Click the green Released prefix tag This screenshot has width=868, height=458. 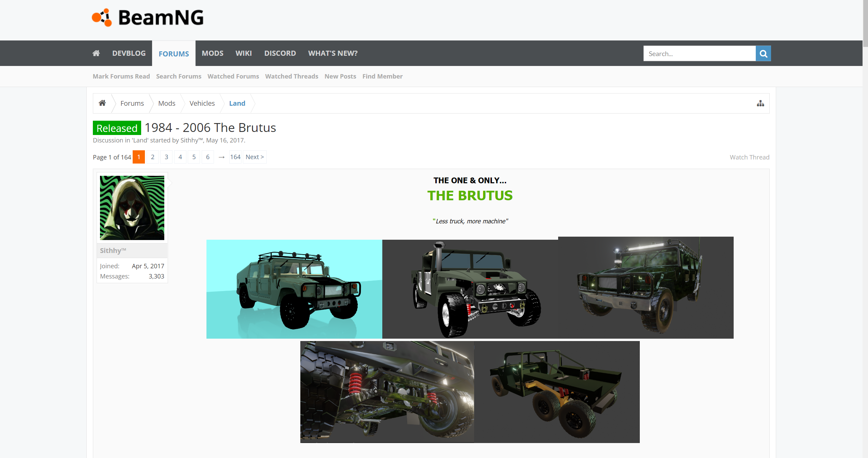(117, 128)
